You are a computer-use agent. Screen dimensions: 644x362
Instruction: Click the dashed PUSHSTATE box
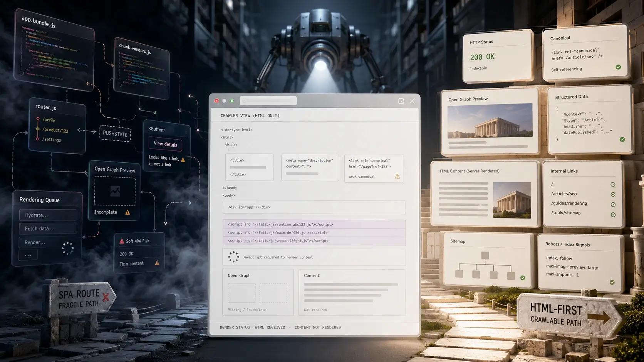tap(115, 133)
